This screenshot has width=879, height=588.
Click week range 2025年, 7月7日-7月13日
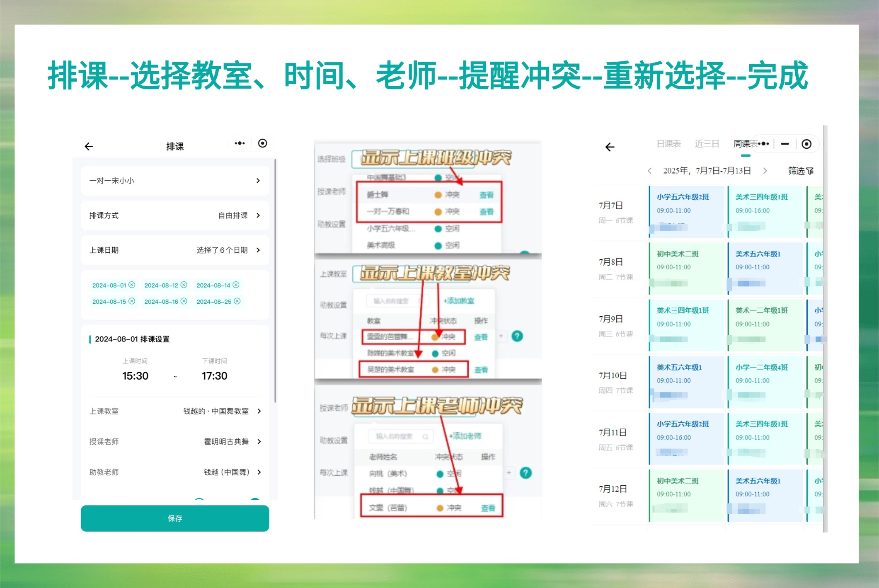(707, 171)
